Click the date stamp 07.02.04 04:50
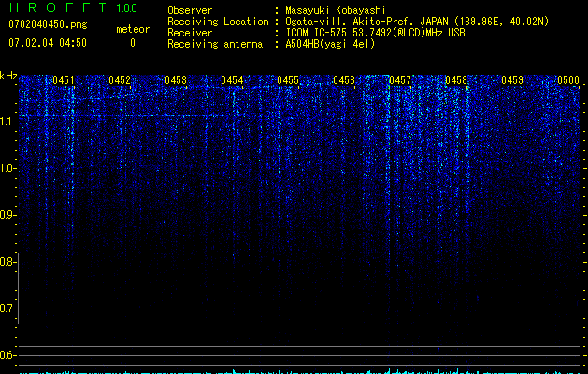 pyautogui.click(x=48, y=43)
